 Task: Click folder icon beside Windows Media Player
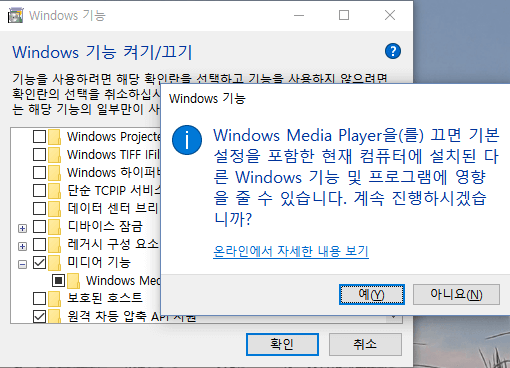[x=73, y=281]
